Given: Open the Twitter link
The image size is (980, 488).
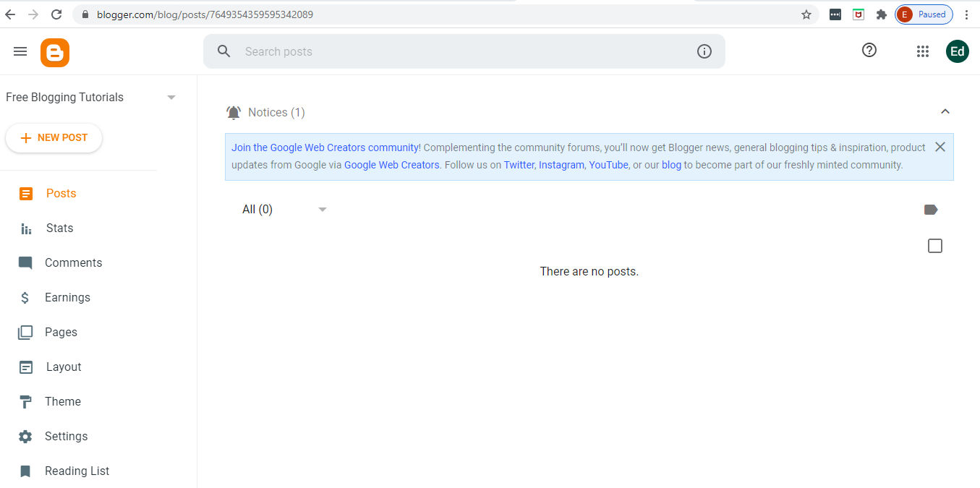Looking at the screenshot, I should click(x=519, y=165).
